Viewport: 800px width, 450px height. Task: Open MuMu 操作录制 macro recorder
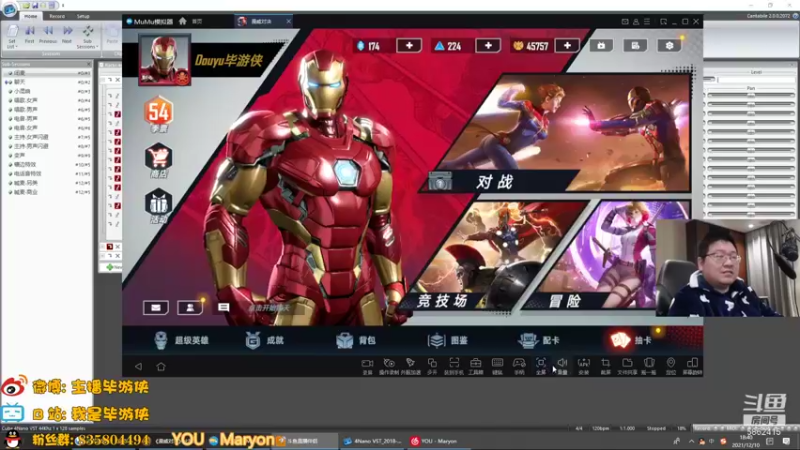pyautogui.click(x=389, y=366)
